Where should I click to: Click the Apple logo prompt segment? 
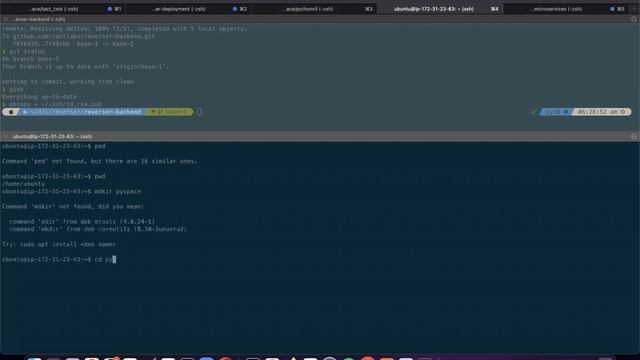(11, 112)
